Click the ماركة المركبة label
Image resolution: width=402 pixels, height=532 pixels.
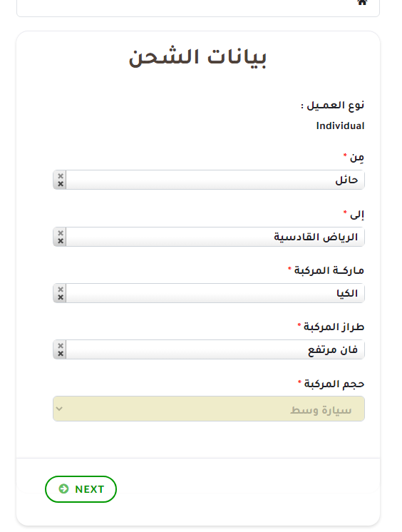[x=329, y=271]
